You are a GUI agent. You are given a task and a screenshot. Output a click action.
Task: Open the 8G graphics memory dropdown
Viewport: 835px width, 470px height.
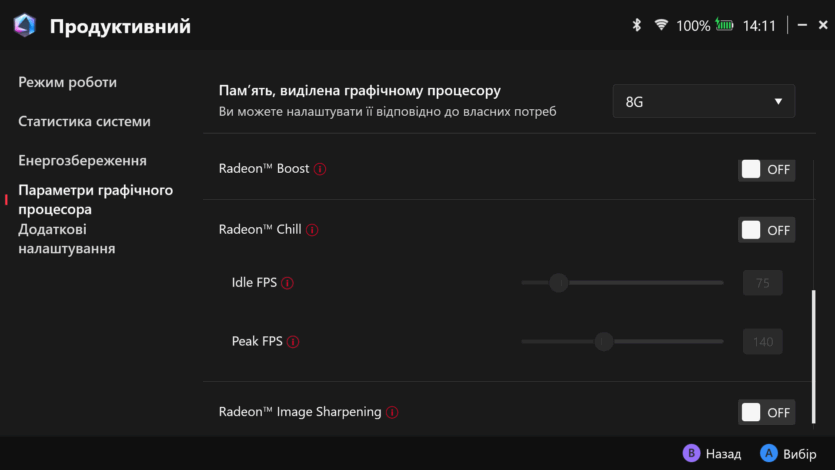(703, 101)
